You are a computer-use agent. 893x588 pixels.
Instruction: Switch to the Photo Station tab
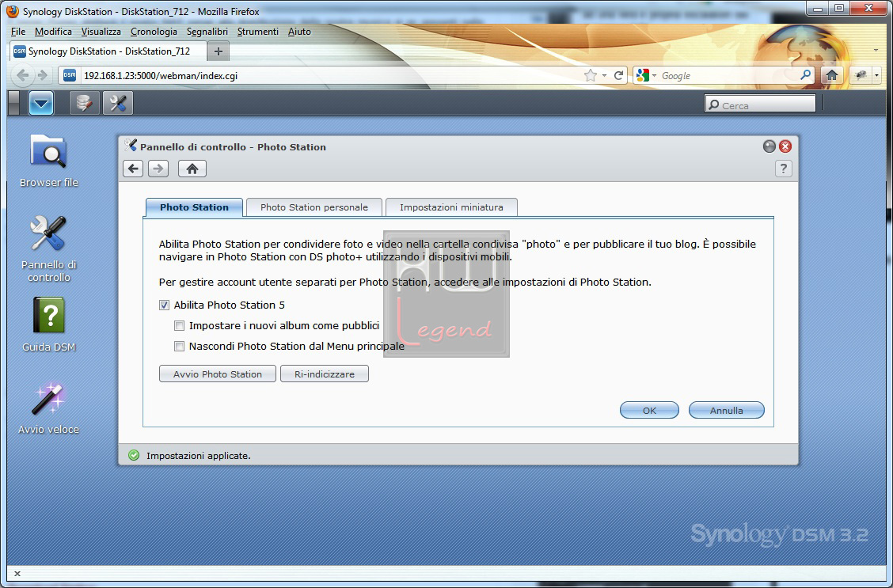pos(194,207)
